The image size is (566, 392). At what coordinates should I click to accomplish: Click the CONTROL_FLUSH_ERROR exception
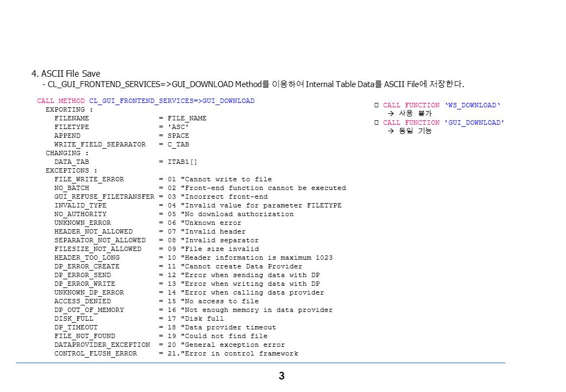(96, 353)
